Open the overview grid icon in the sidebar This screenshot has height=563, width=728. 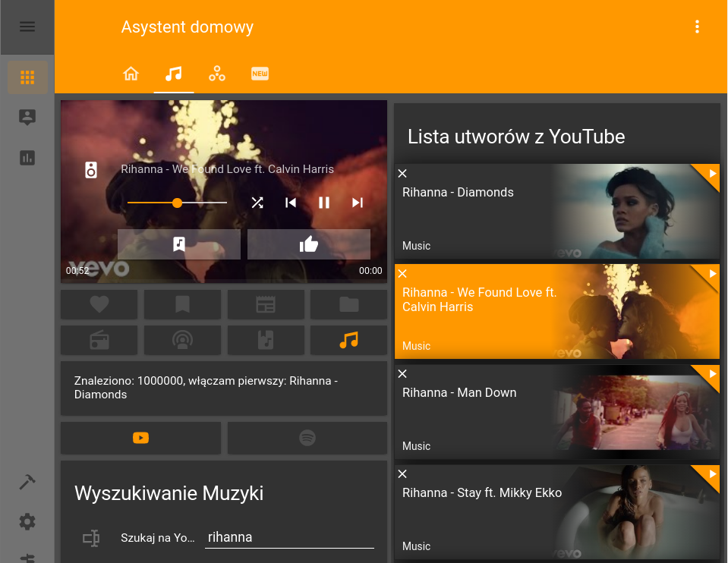[x=27, y=77]
